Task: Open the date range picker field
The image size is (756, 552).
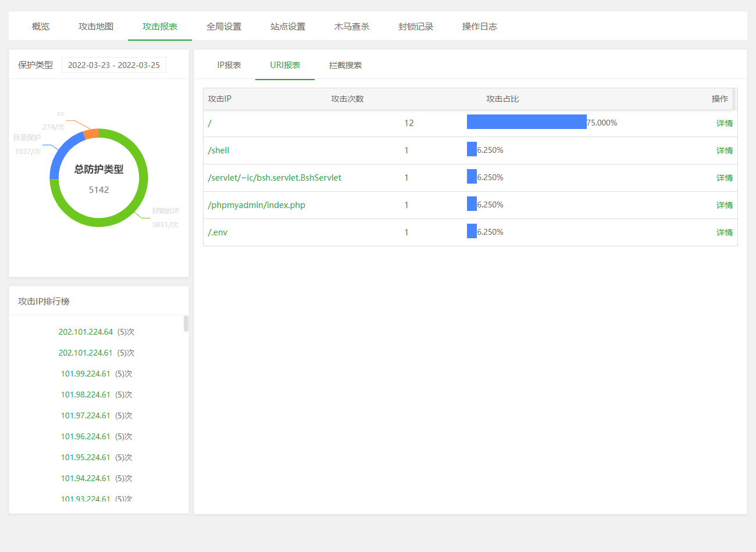Action: (114, 65)
